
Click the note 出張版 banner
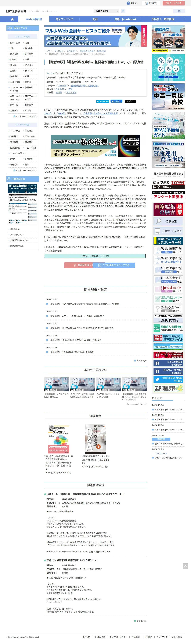168,347
